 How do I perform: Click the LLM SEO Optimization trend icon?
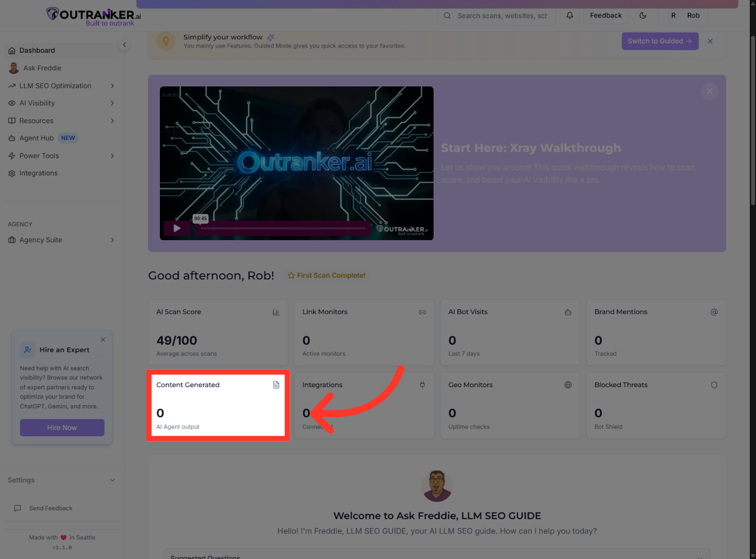[x=12, y=86]
